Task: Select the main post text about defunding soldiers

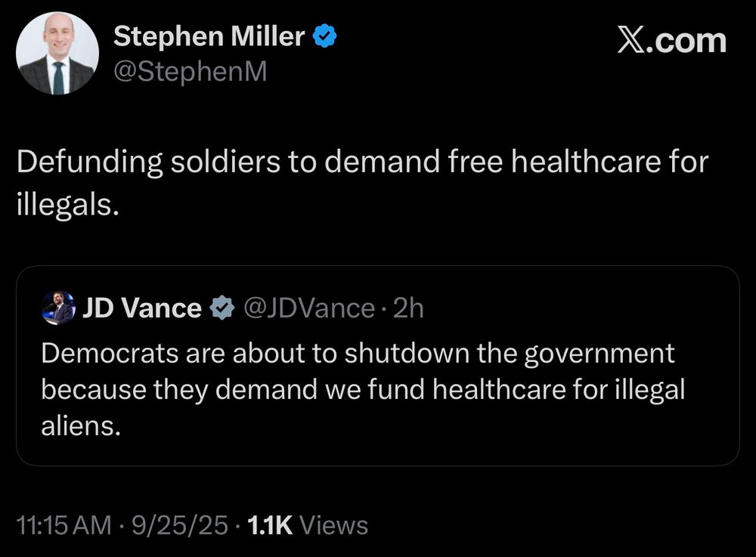Action: (363, 183)
